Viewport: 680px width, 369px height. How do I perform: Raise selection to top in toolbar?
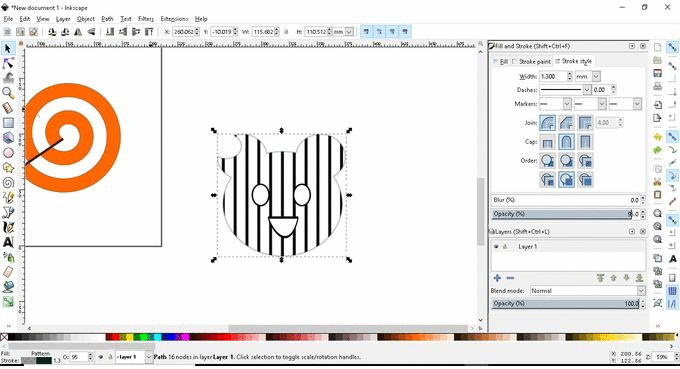coord(149,32)
